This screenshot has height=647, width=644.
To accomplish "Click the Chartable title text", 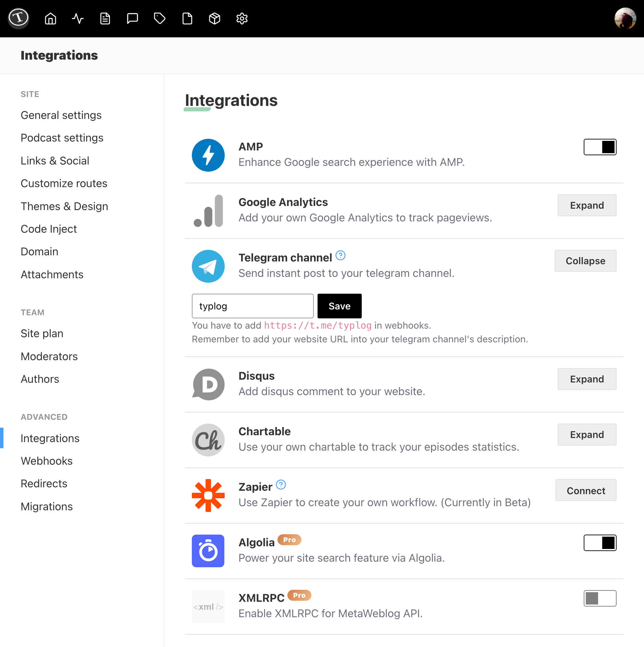I will pos(265,431).
